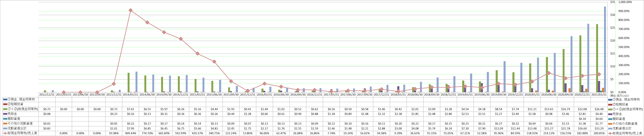Click the (単位:百万USD) unit note
644x136 pixels.
[619, 96]
